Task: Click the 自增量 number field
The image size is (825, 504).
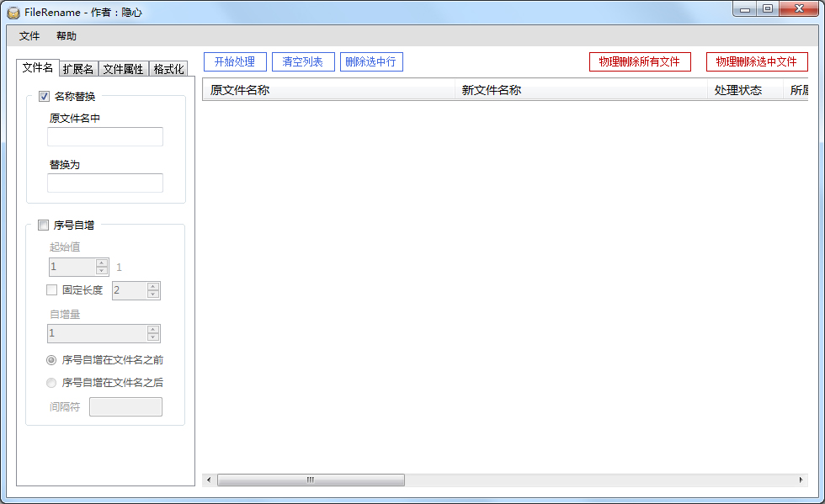Action: (98, 333)
